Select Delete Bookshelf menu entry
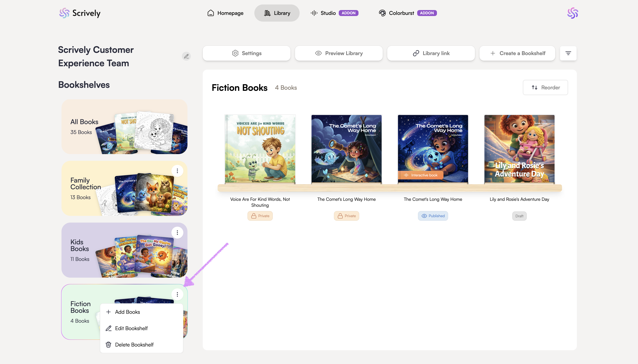This screenshot has width=638, height=364. point(134,344)
